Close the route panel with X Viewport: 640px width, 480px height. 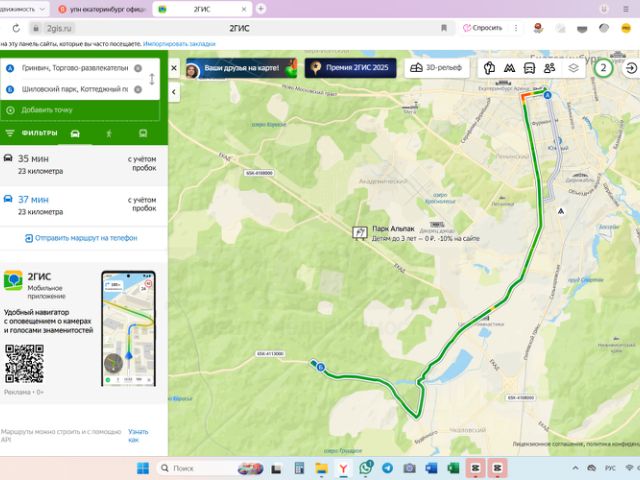tap(174, 68)
